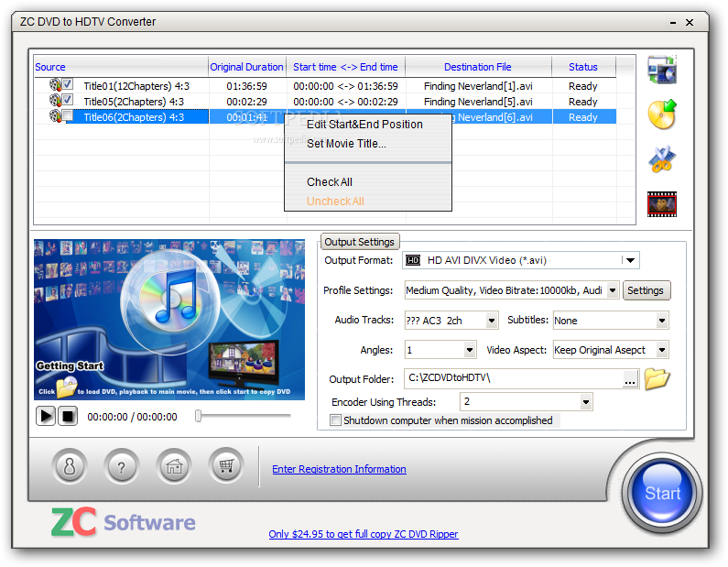Click the Output Folder path field
Screen dimensions: 728x567
(x=513, y=379)
